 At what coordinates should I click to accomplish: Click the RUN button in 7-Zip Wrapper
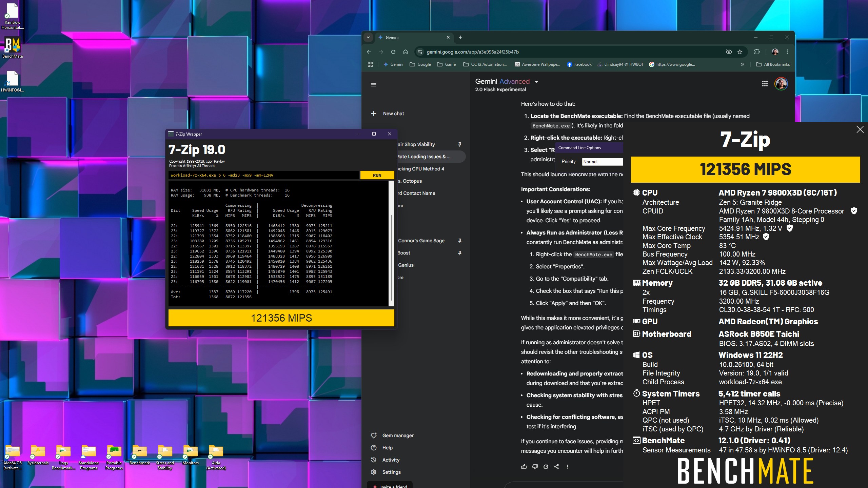[377, 175]
